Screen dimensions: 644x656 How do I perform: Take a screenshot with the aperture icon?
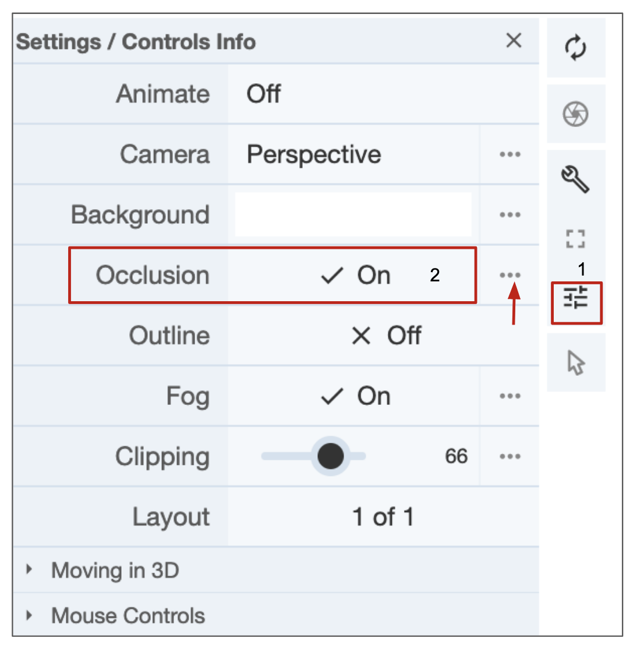click(576, 114)
